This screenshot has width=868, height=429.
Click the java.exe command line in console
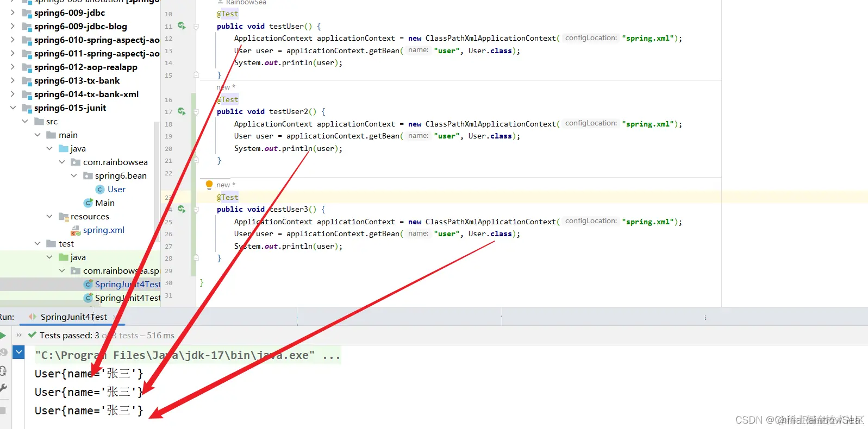(188, 355)
